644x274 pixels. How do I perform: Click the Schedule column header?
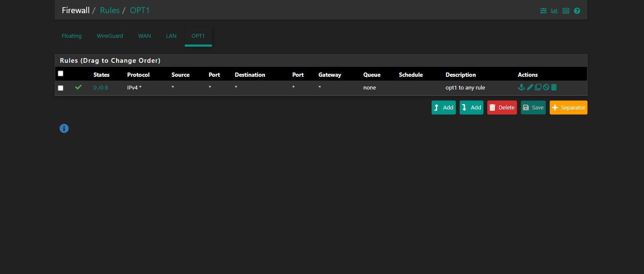pos(411,75)
